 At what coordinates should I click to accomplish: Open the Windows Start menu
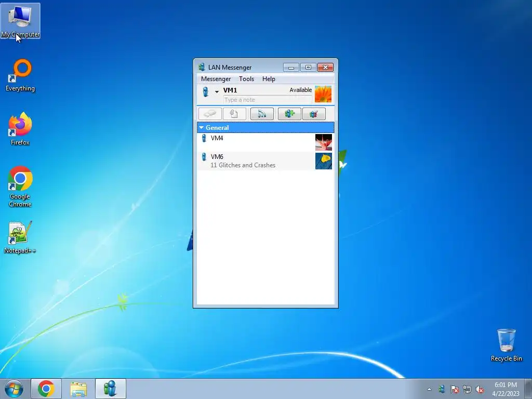click(x=14, y=389)
